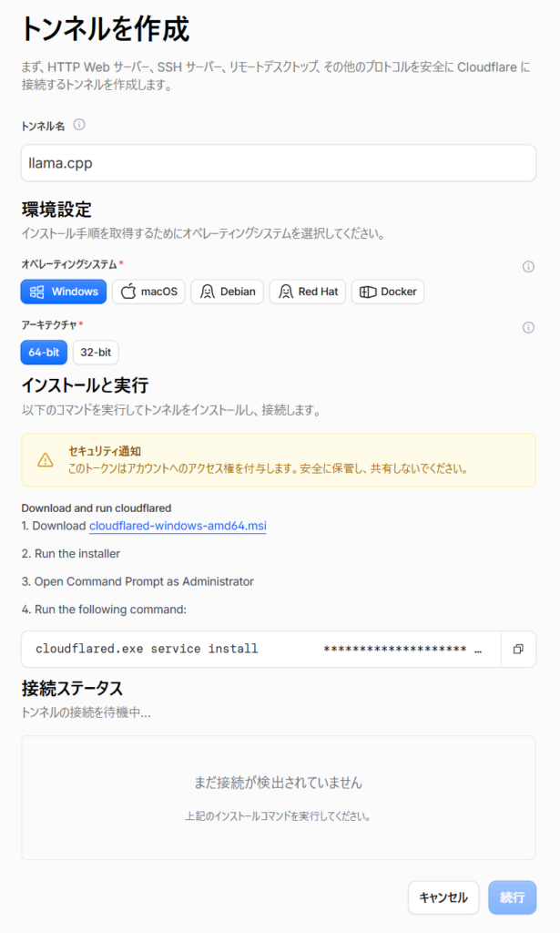Select the Docker operating system option

(x=388, y=292)
